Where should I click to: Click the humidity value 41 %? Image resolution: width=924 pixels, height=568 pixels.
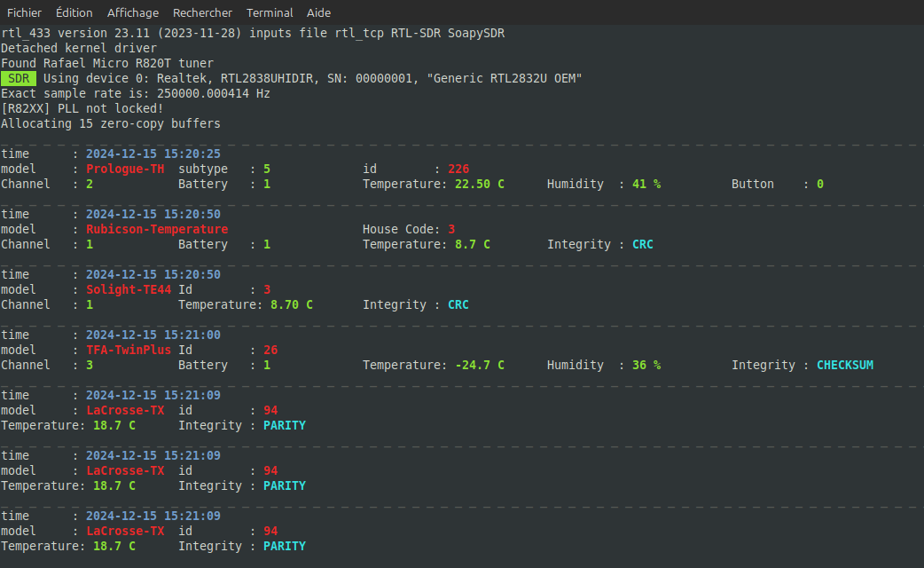pyautogui.click(x=646, y=184)
